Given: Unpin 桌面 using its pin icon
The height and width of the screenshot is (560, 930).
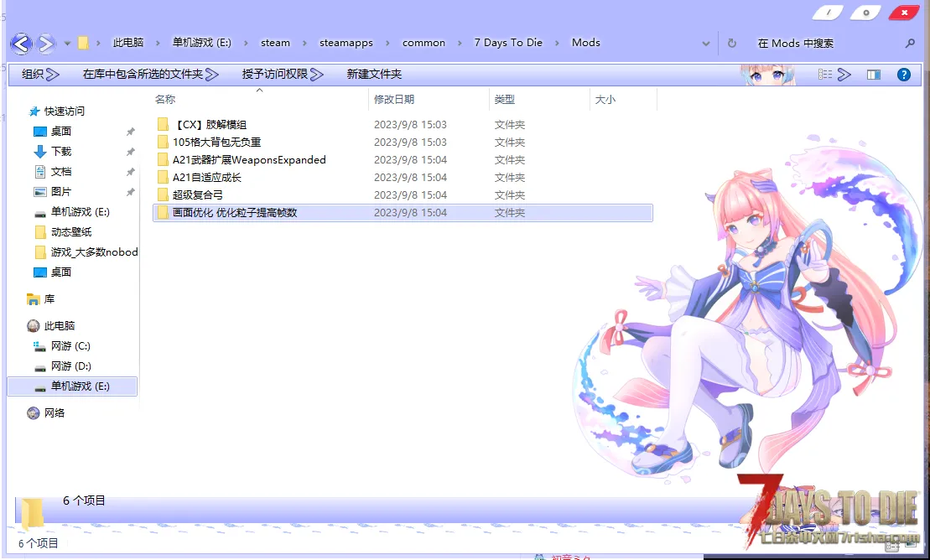Looking at the screenshot, I should tap(131, 132).
